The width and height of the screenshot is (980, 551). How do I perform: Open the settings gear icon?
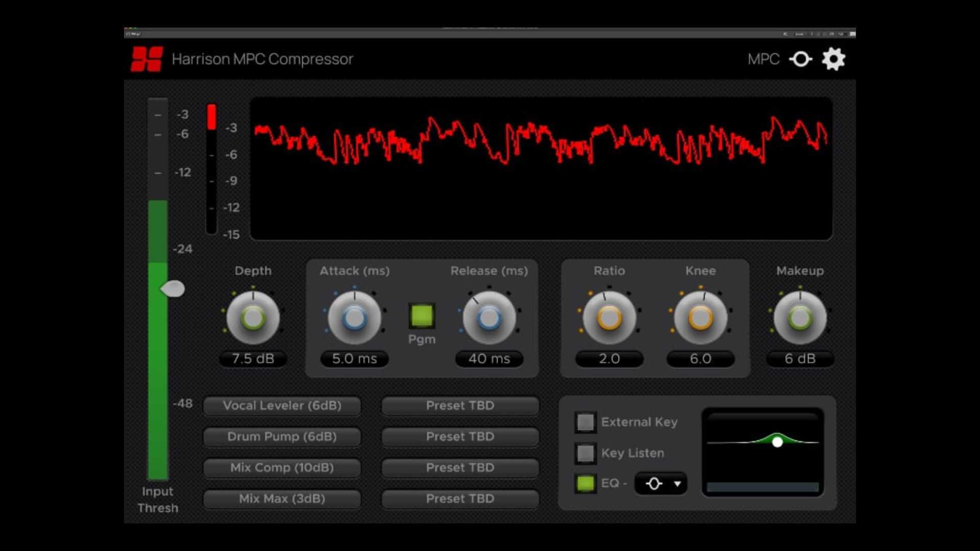click(834, 58)
